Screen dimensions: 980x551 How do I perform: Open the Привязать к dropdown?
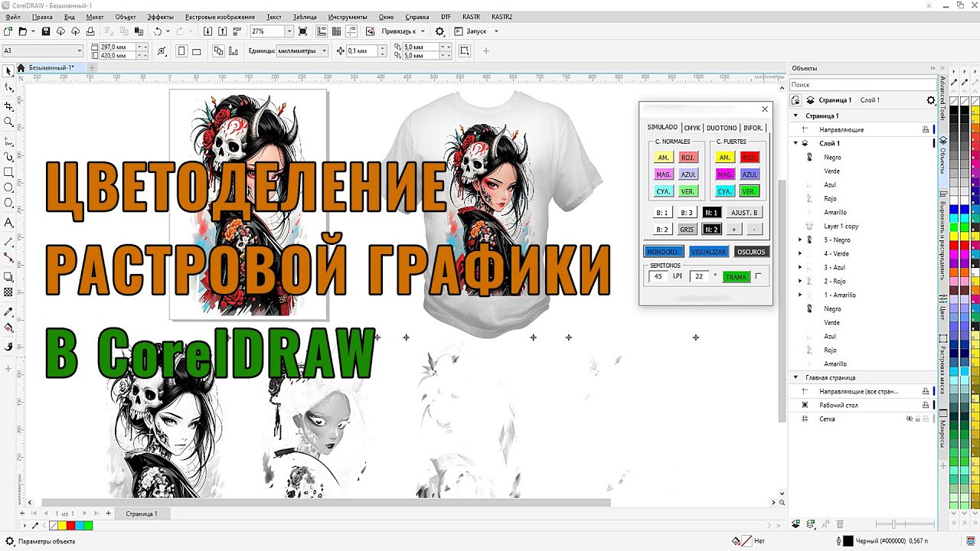(423, 31)
